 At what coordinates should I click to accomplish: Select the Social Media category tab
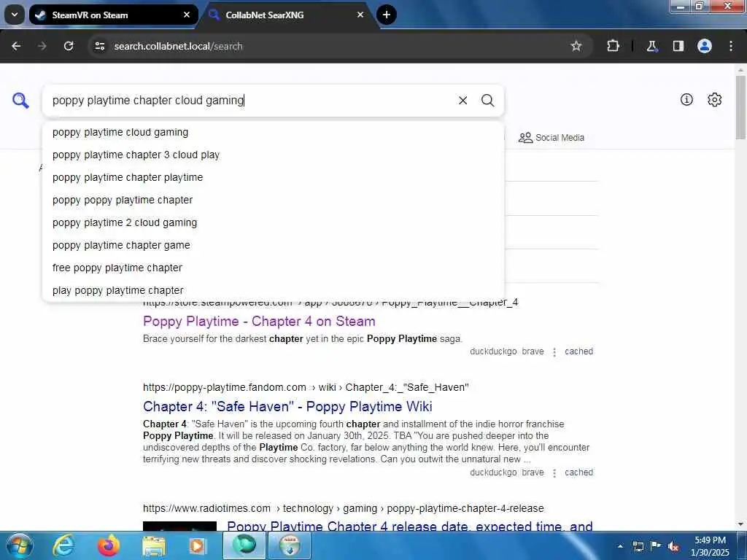tap(551, 138)
